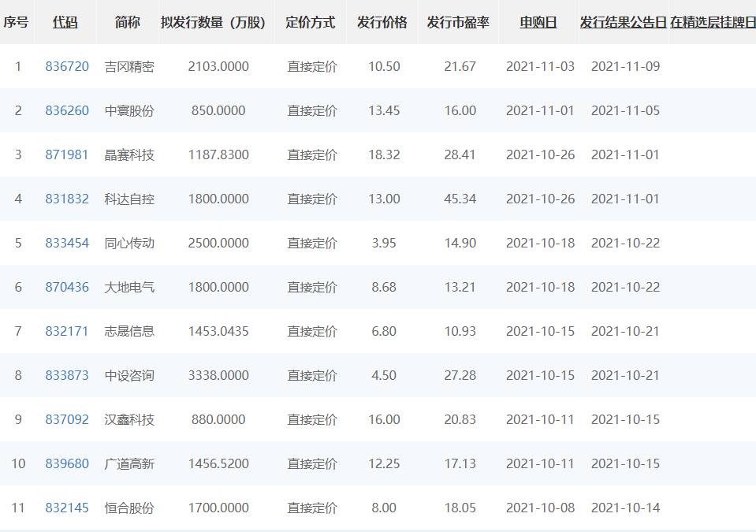Select the name cell 大地电气
The image size is (756, 532).
tap(129, 287)
